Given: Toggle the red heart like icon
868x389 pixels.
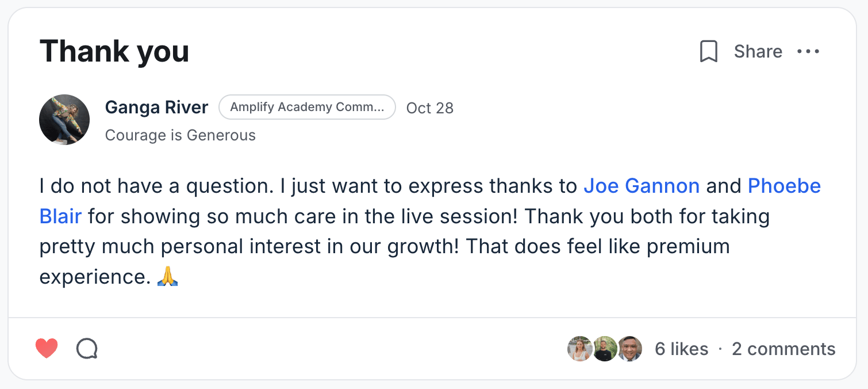Looking at the screenshot, I should pyautogui.click(x=47, y=349).
